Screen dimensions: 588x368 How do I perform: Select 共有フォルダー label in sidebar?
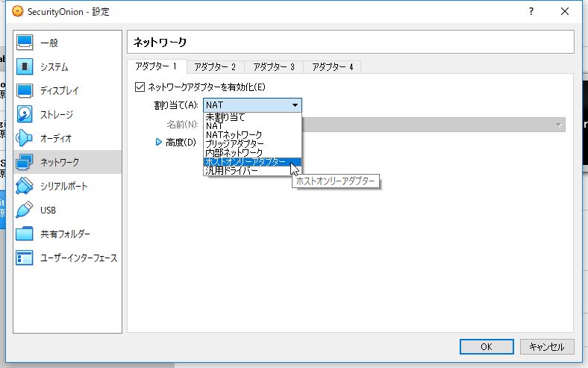coord(65,234)
